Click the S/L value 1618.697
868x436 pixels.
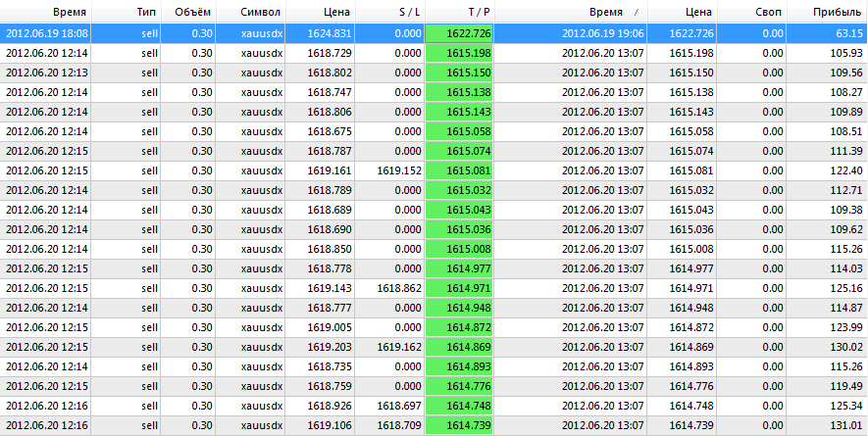pos(390,406)
